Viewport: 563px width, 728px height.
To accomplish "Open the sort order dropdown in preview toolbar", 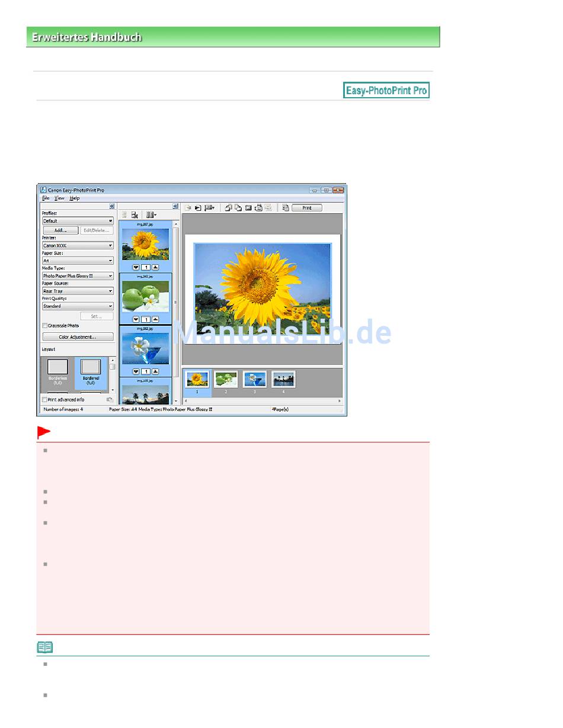I will [x=209, y=208].
